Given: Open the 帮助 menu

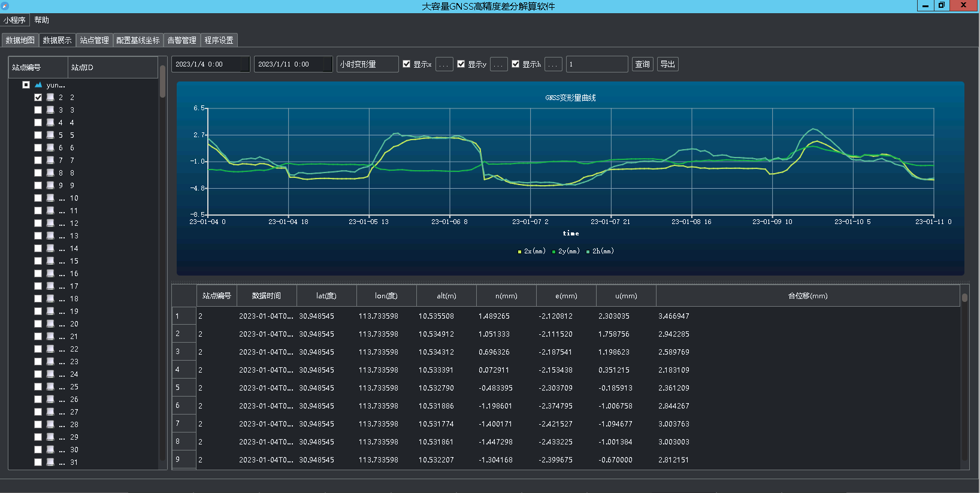Looking at the screenshot, I should pyautogui.click(x=41, y=20).
